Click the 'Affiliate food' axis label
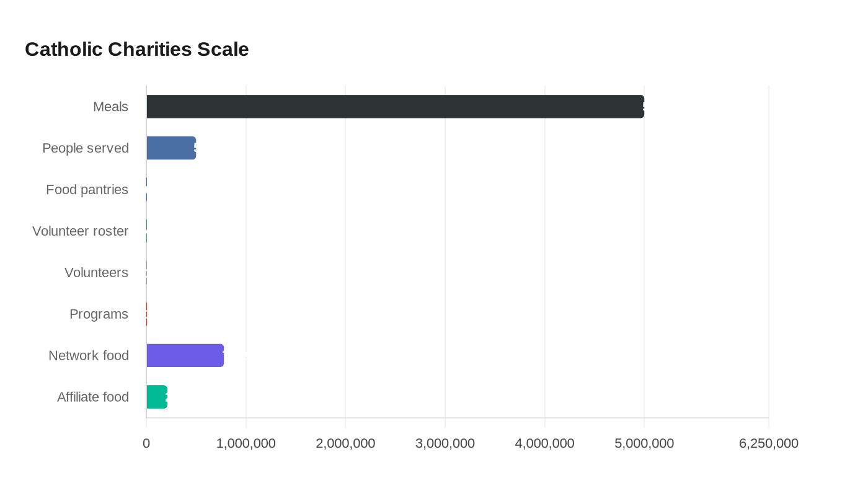The image size is (868, 496). 93,397
